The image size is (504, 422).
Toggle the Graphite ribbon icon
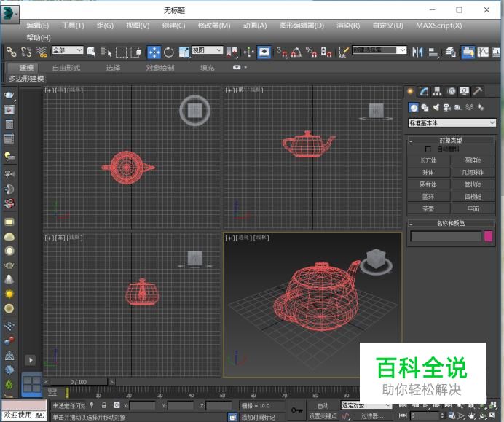pyautogui.click(x=468, y=52)
